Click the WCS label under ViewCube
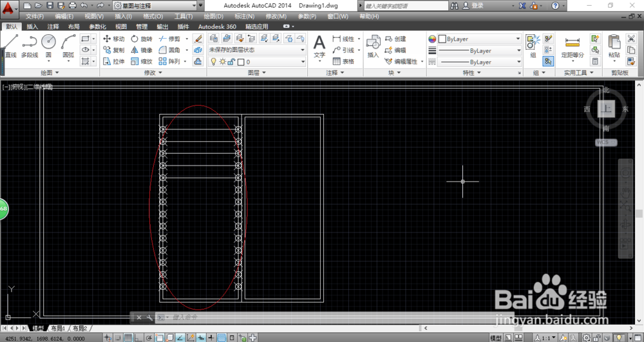The image size is (644, 342). click(606, 142)
